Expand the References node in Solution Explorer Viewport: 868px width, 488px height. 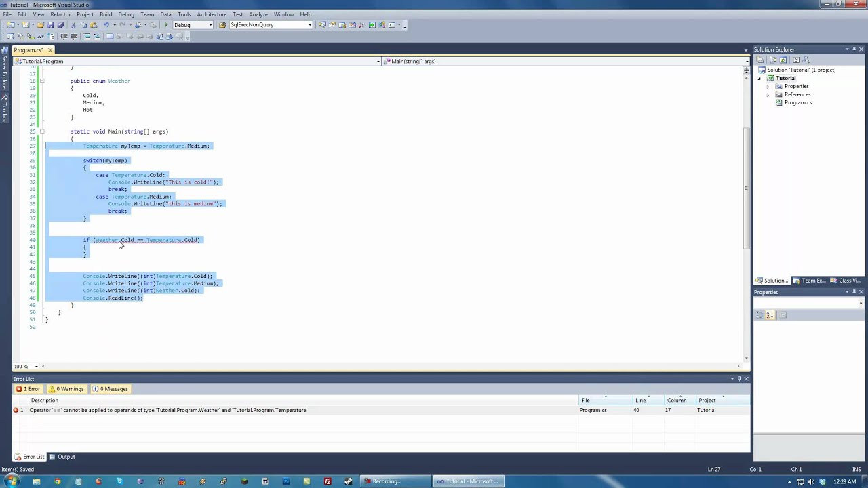click(x=768, y=95)
